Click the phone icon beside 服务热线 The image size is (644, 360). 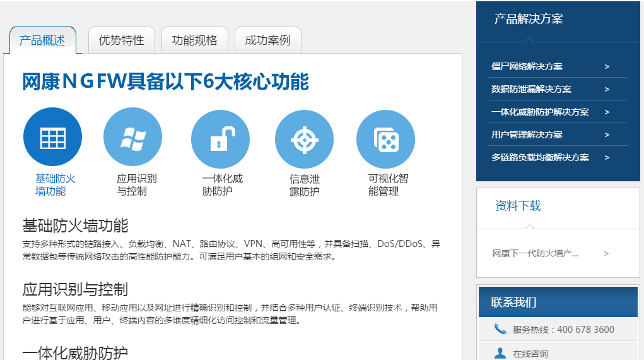coord(500,329)
